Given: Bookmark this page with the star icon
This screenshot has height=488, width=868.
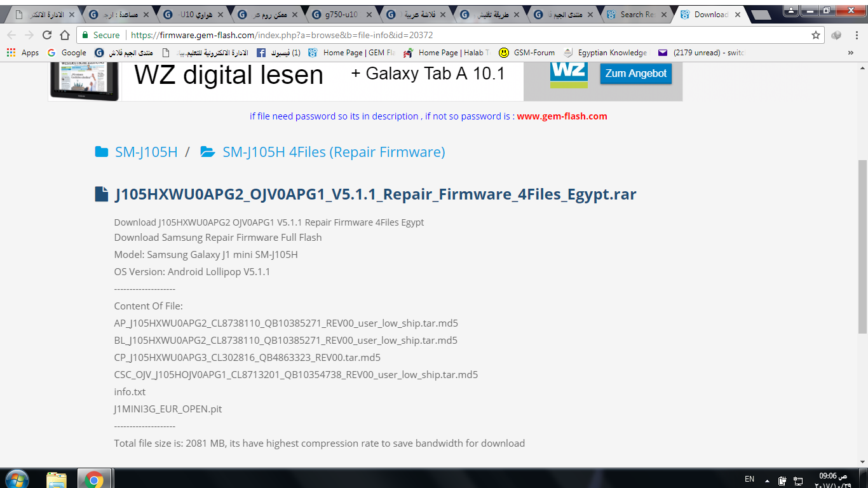Looking at the screenshot, I should (816, 36).
